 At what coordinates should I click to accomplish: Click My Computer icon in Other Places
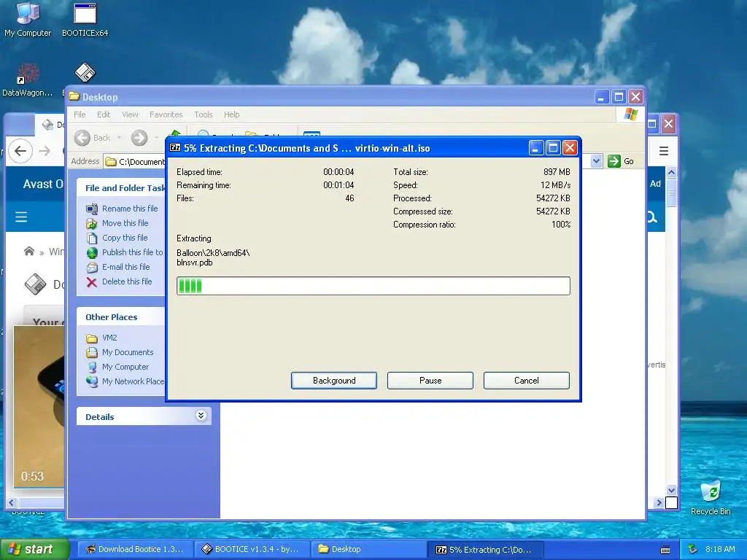(91, 367)
